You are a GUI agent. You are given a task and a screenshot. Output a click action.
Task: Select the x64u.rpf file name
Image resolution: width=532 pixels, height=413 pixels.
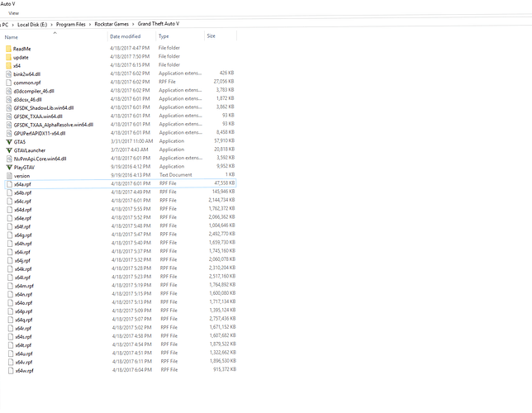pos(24,354)
